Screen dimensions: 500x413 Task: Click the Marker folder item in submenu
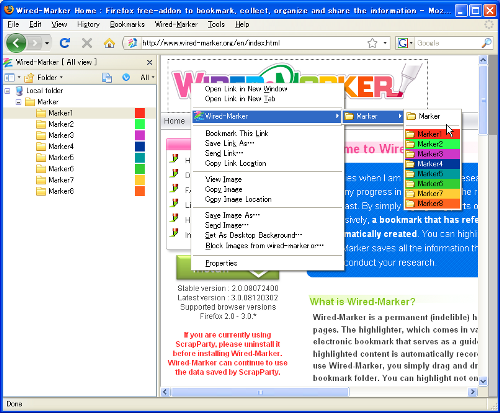(432, 116)
